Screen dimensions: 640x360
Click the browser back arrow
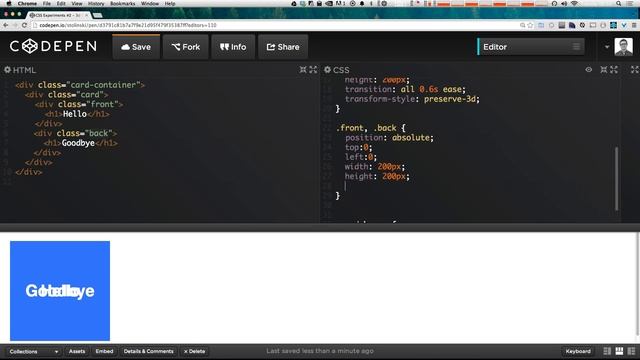point(6,25)
